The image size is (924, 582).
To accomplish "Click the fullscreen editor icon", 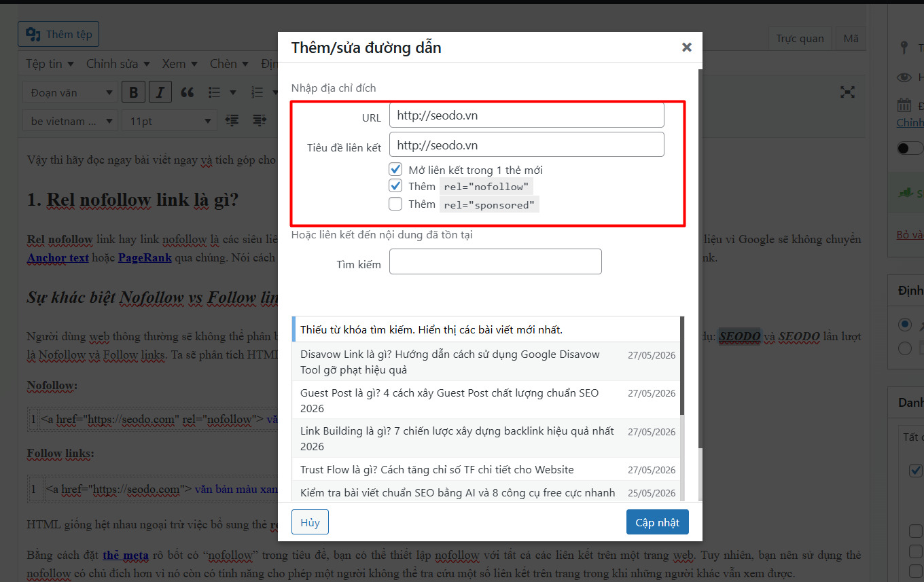I will 847,92.
